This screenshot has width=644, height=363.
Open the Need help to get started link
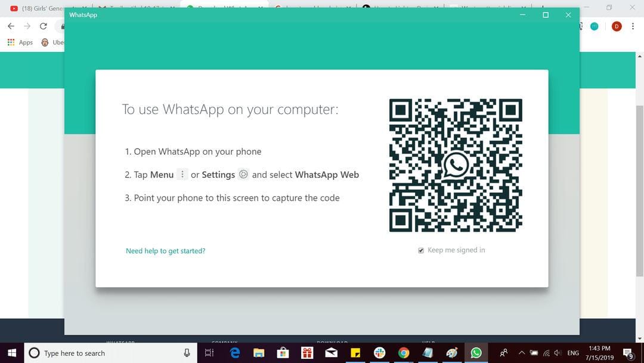(165, 251)
